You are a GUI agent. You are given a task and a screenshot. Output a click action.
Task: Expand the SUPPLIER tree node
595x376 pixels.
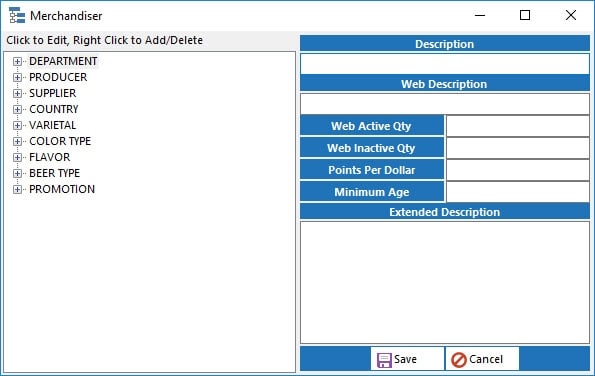pyautogui.click(x=17, y=93)
